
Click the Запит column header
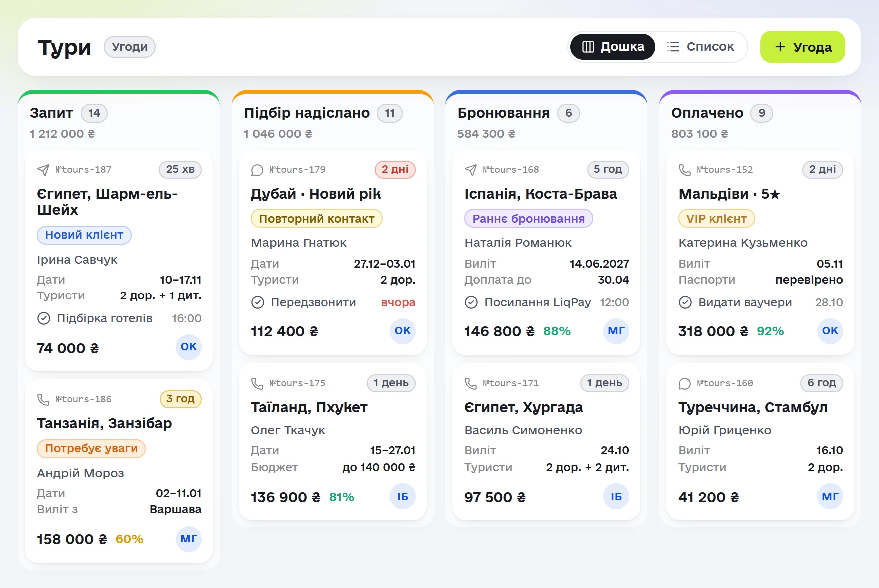coord(52,113)
